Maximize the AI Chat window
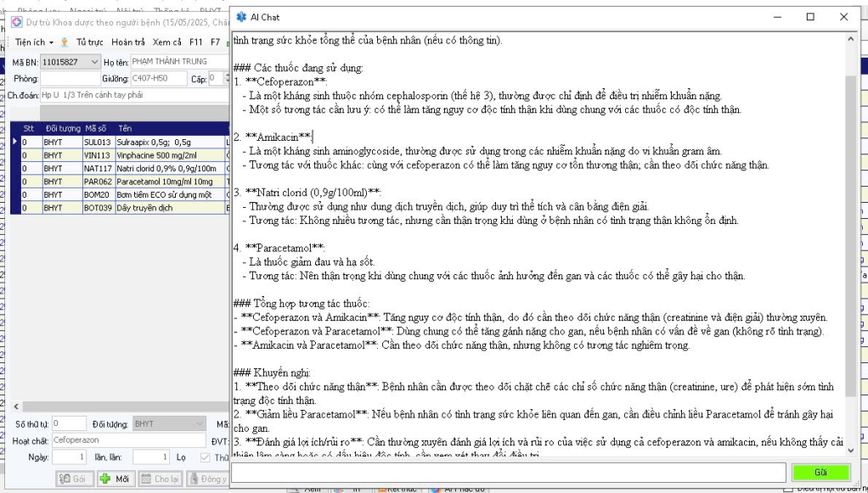This screenshot has height=493, width=868. [x=810, y=17]
